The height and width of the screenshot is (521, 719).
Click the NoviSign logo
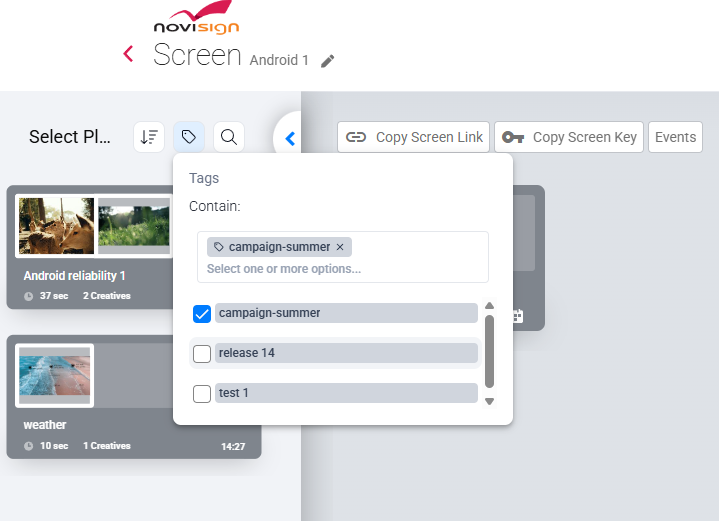(196, 21)
